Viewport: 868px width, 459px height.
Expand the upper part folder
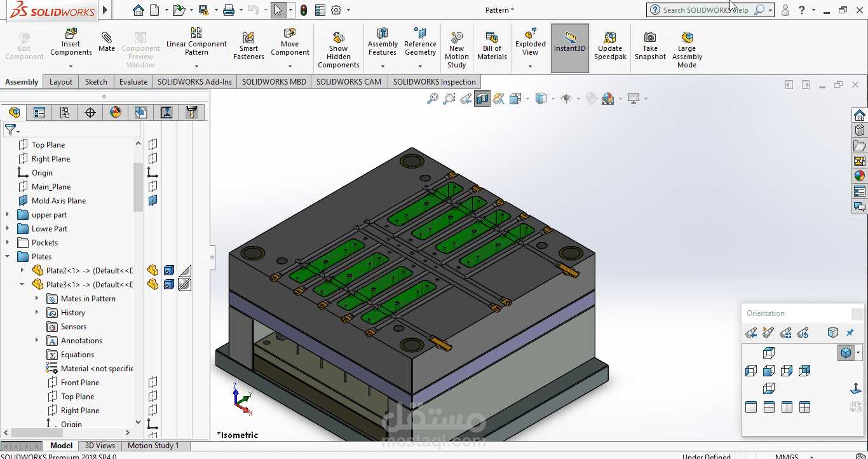(x=8, y=215)
